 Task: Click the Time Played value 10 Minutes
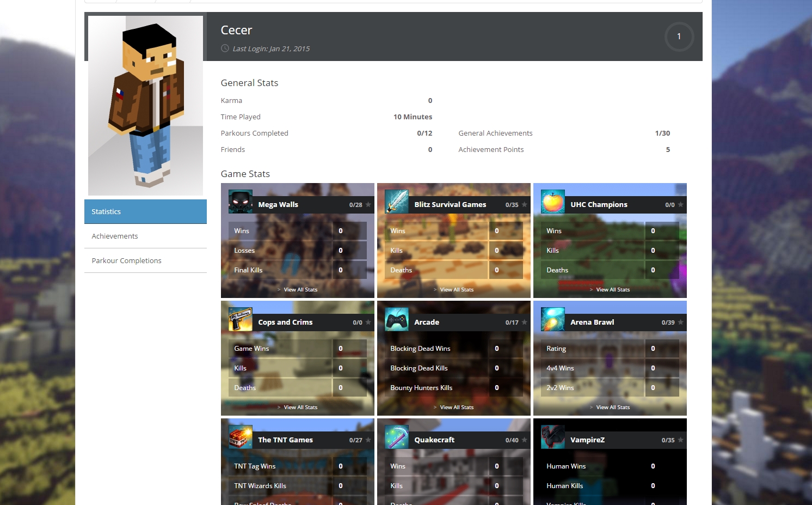(413, 117)
